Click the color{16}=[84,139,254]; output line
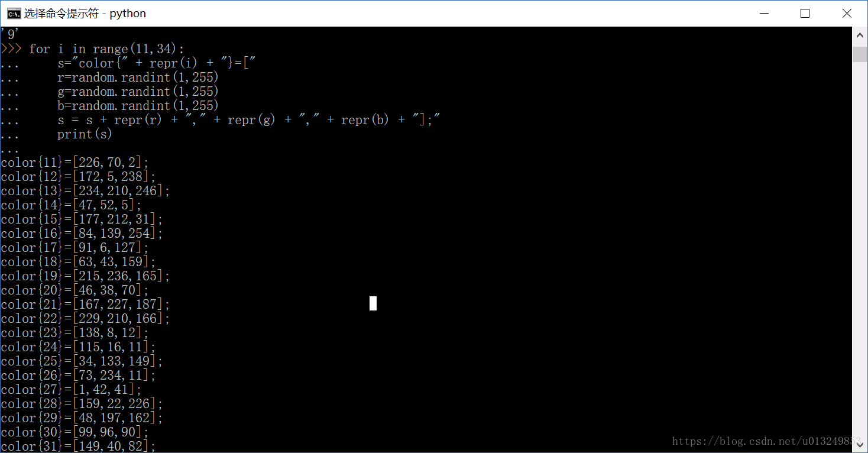Screen dimensions: 868x453 pyautogui.click(x=82, y=234)
